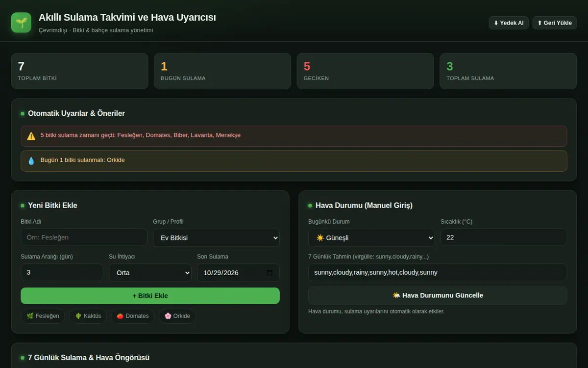Click Hava Durumunu Güncelle button
The width and height of the screenshot is (588, 368).
click(x=438, y=295)
